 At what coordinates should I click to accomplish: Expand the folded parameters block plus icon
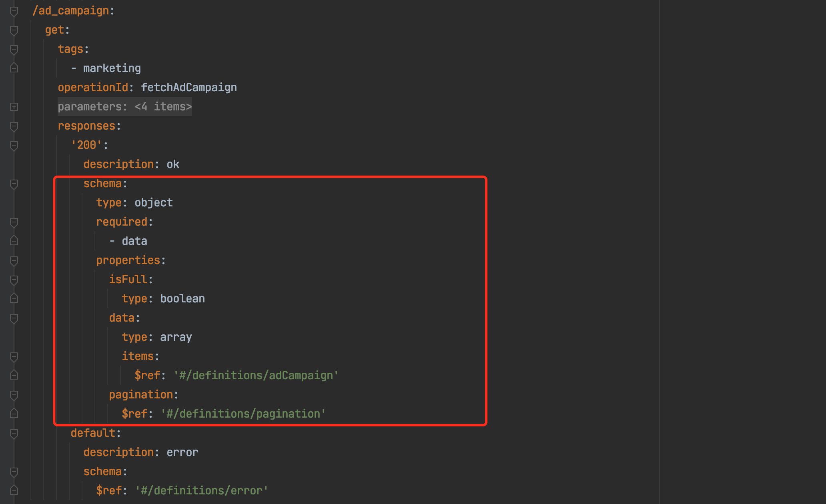pos(14,107)
